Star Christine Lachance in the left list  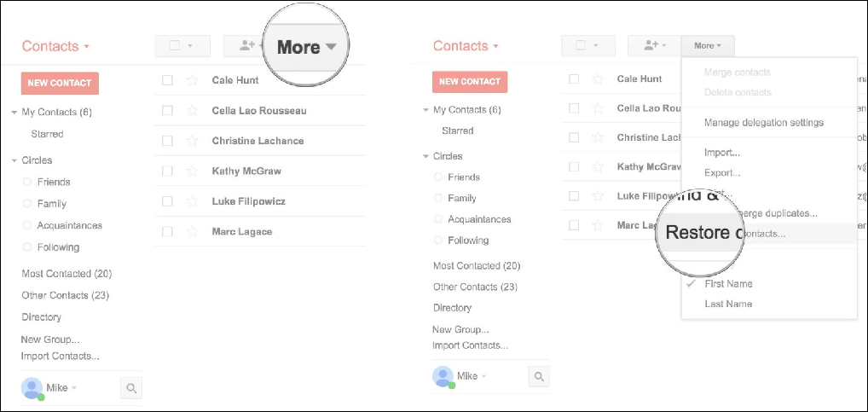click(192, 141)
